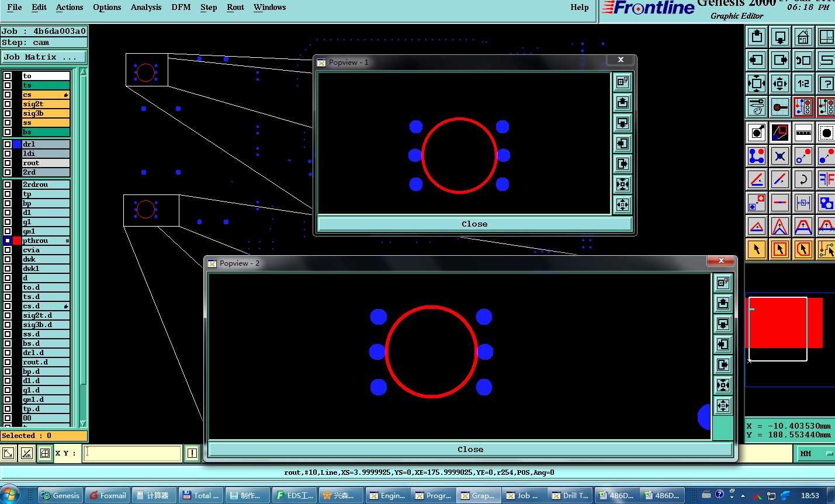Select the plain arrow select tool
The height and width of the screenshot is (504, 835).
757,249
